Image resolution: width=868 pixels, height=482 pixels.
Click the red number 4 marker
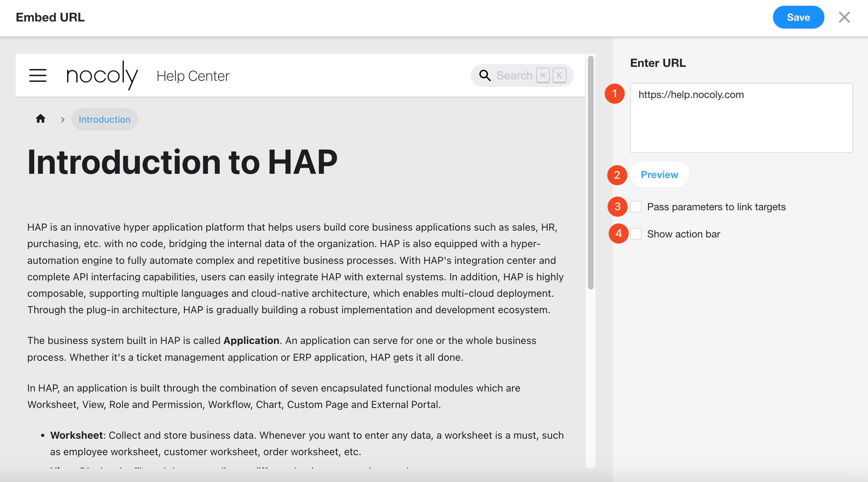click(618, 233)
